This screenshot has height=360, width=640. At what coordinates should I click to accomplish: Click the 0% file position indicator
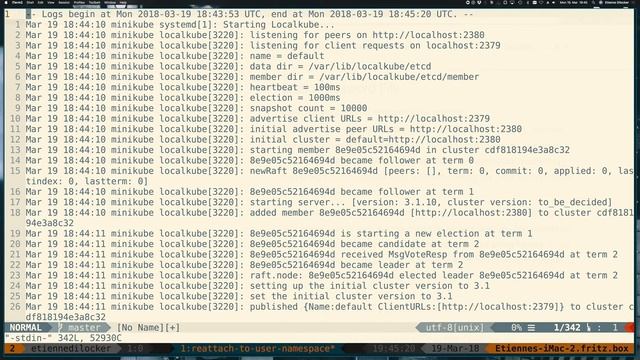click(x=516, y=327)
